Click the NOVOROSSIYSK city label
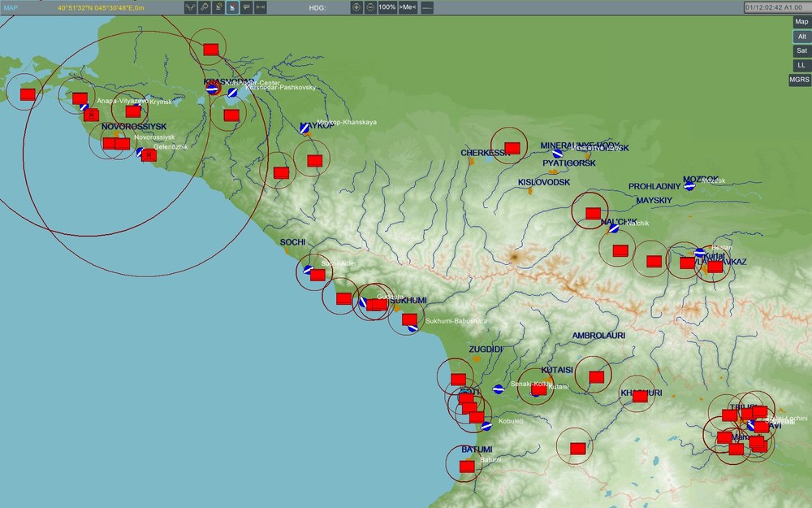This screenshot has height=508, width=812. coord(134,127)
